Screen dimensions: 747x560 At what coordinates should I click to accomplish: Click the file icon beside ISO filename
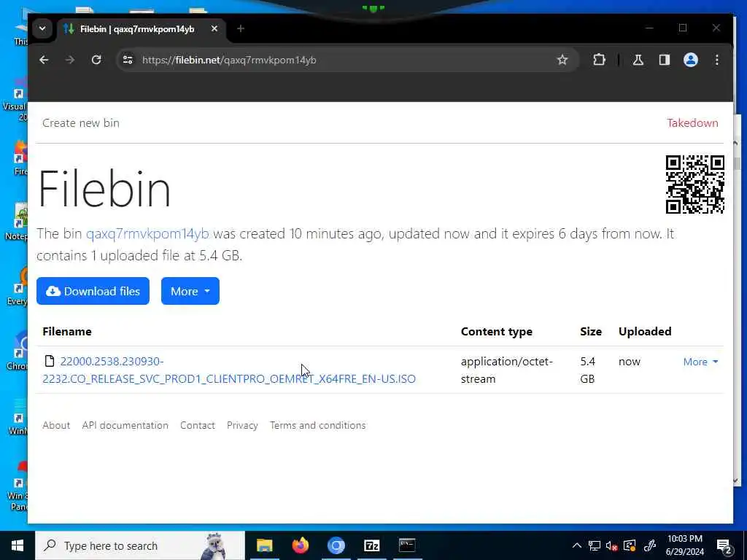(x=49, y=361)
